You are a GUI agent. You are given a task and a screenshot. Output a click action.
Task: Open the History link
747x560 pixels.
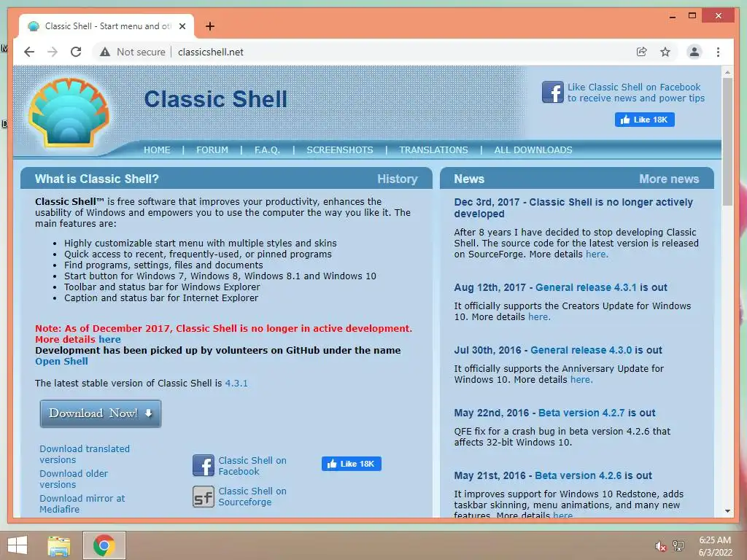click(398, 179)
